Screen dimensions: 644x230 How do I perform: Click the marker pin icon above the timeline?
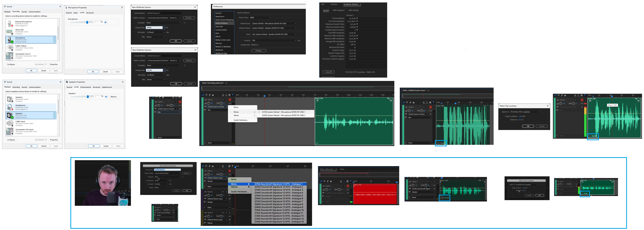233,95
